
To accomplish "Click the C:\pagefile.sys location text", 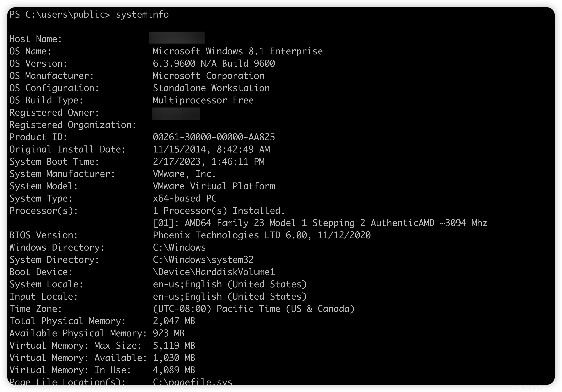I will click(192, 381).
